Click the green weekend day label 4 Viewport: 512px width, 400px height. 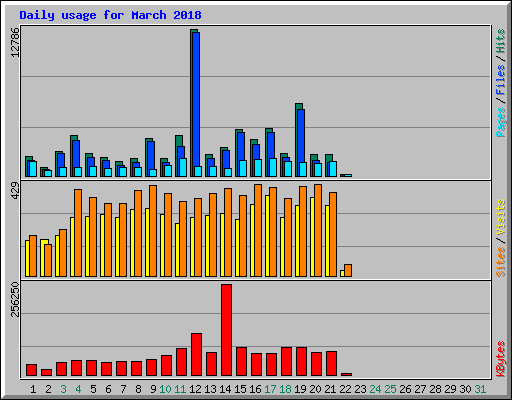(x=78, y=389)
